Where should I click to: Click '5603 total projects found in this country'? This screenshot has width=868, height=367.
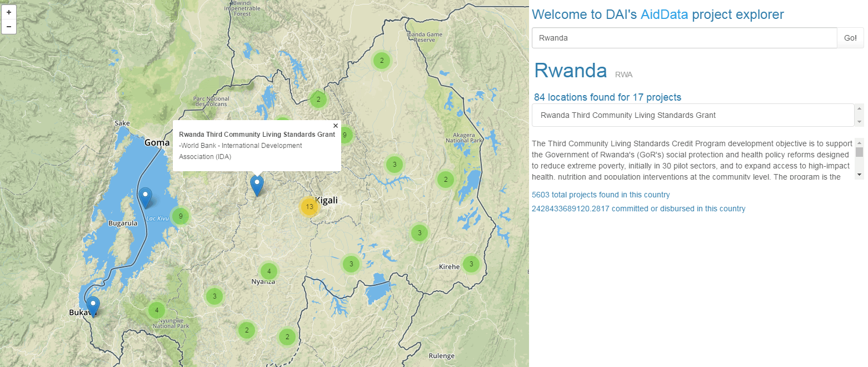tap(601, 195)
